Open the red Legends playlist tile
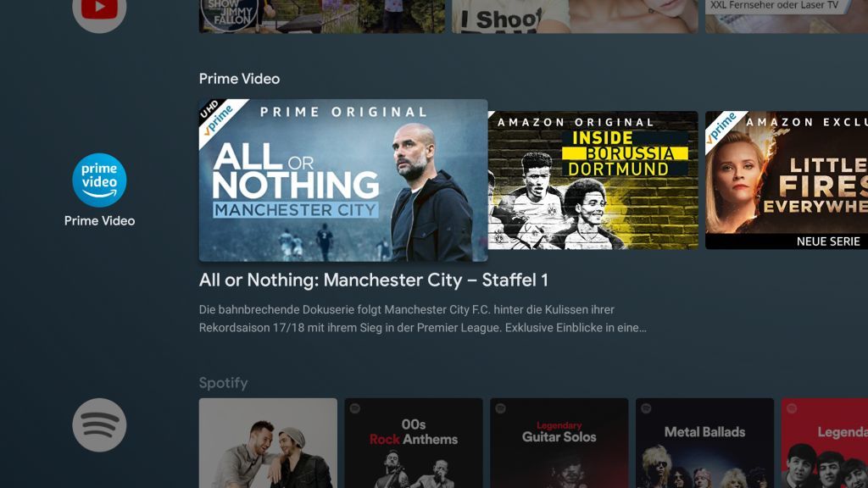Screen dimensions: 868x488 (x=825, y=442)
